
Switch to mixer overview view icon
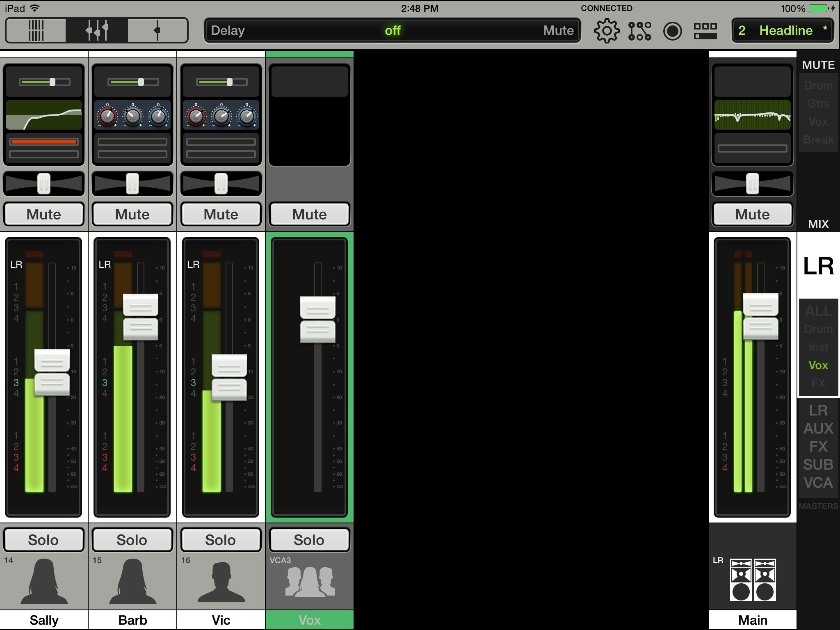pyautogui.click(x=36, y=30)
